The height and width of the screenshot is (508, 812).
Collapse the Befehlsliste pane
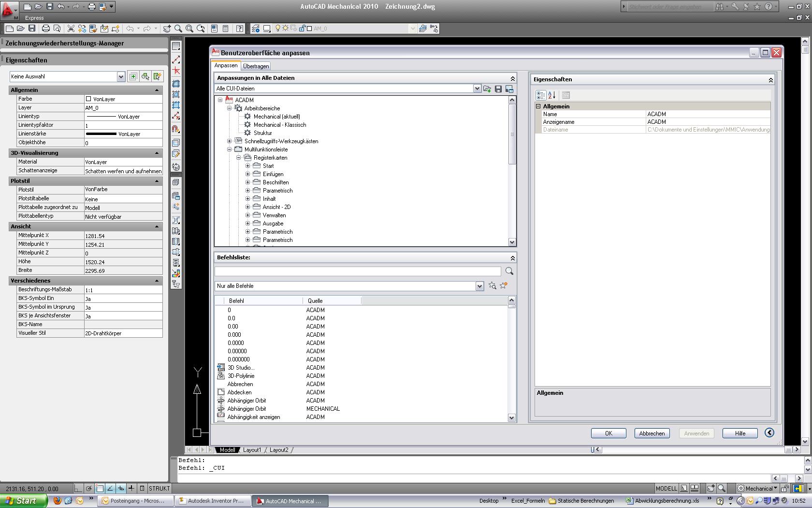coord(513,258)
